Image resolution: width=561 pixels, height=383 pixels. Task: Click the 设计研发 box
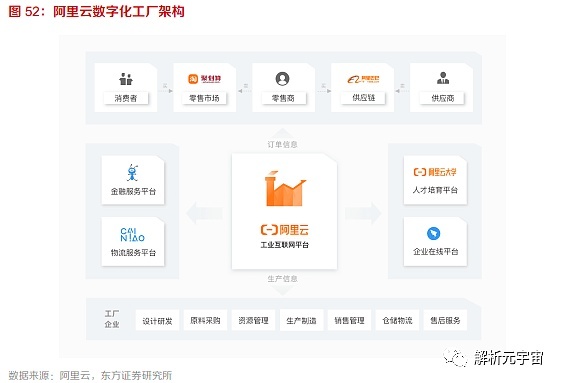pos(157,320)
